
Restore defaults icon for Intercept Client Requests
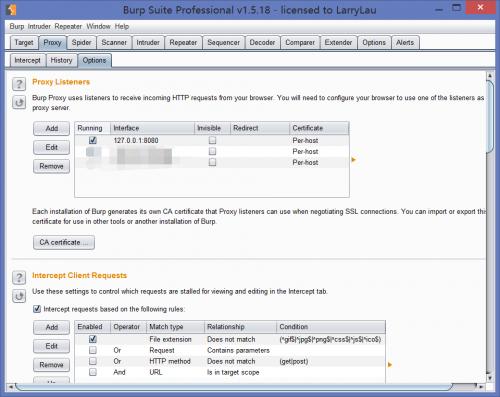tap(19, 296)
